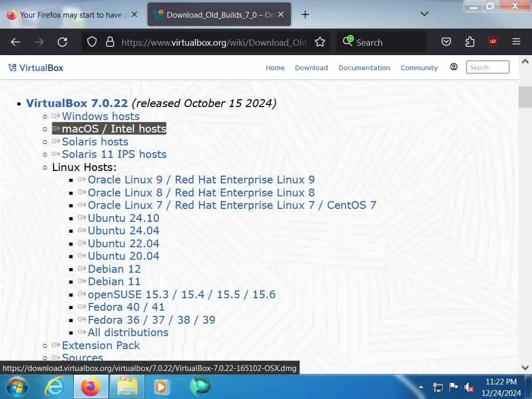
Task: Download the Windows hosts build
Action: 100,116
